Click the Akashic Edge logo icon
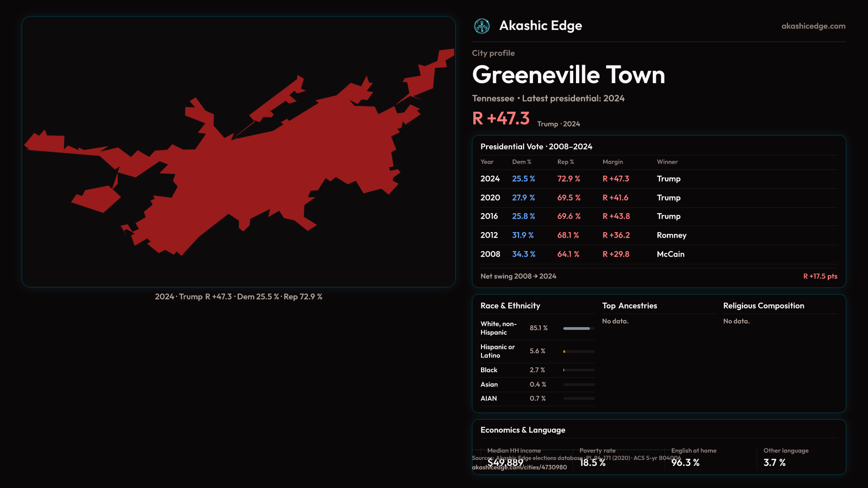The image size is (868, 488). (481, 26)
